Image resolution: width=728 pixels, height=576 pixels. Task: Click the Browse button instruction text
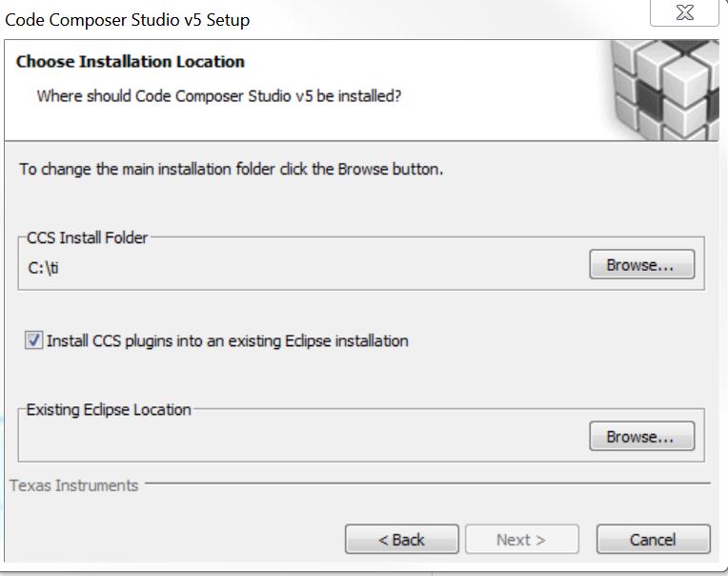(232, 170)
